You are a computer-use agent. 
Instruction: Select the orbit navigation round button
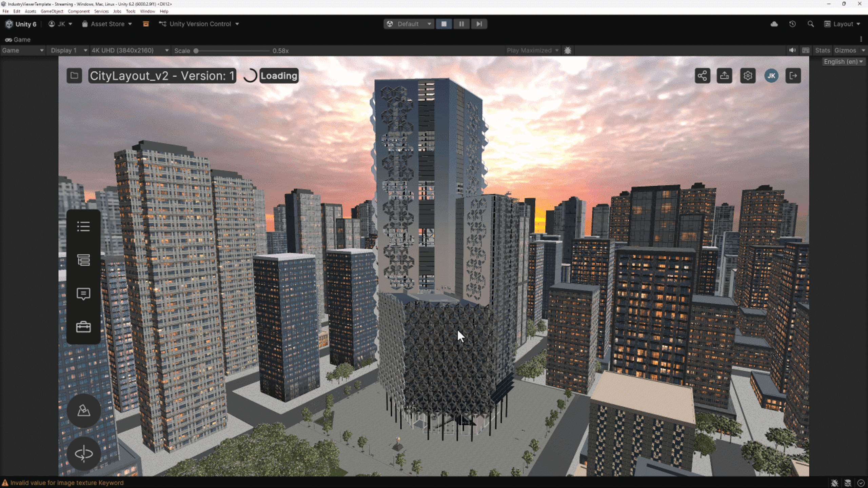click(x=84, y=453)
